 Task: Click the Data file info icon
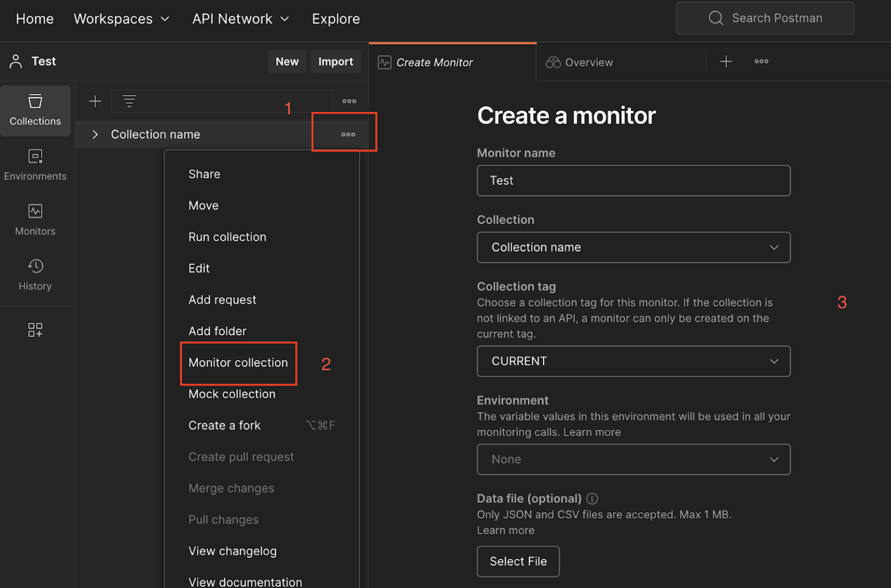point(592,498)
